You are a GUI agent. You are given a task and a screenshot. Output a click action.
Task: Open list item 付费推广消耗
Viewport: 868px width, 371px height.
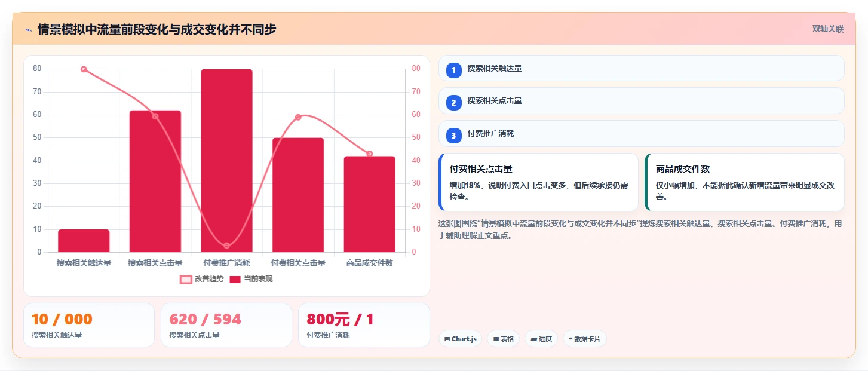click(641, 134)
